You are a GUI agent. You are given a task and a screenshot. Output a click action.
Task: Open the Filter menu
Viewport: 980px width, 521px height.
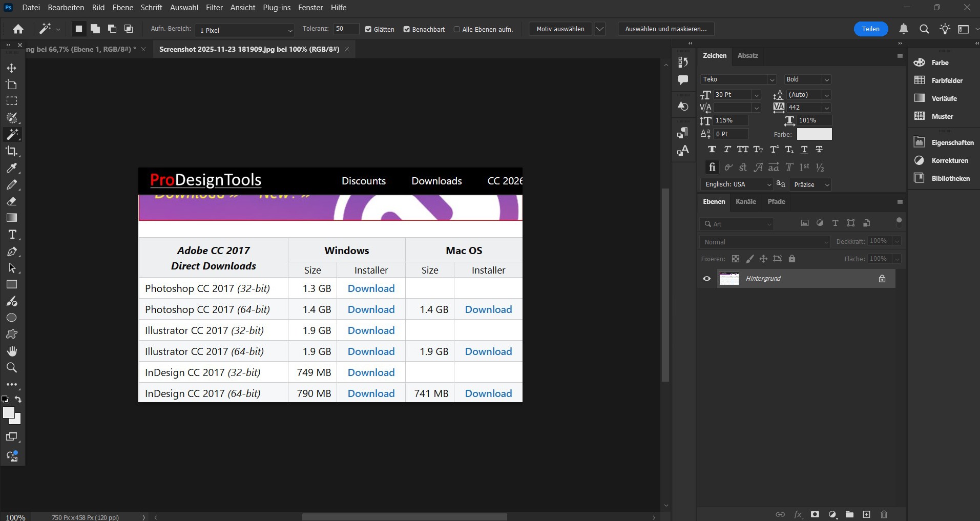click(214, 7)
